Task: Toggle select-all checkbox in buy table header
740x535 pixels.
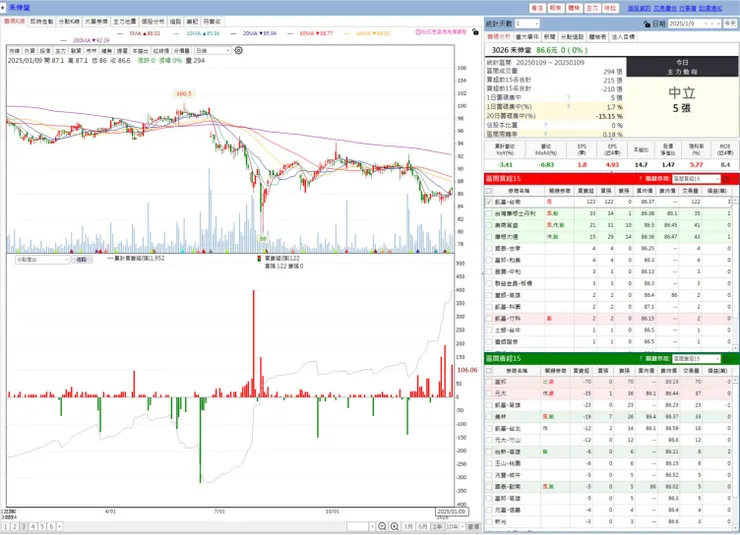Action: point(489,191)
